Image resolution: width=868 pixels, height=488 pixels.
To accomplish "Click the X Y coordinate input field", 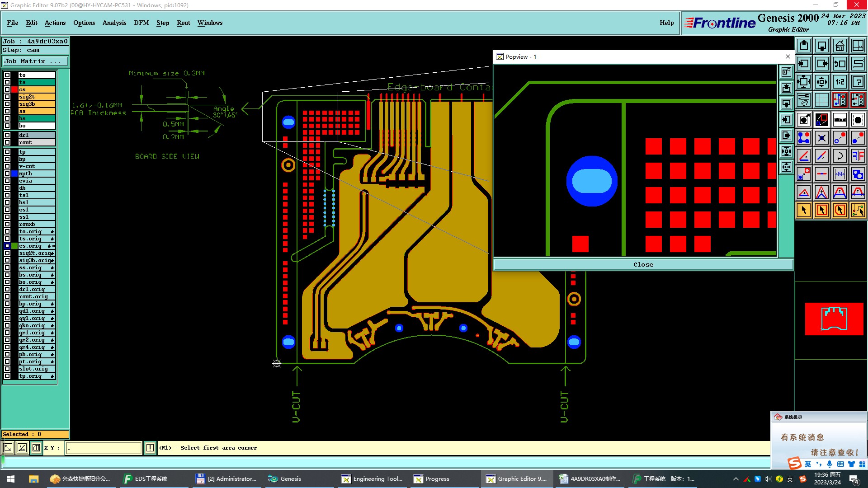I will tap(104, 448).
